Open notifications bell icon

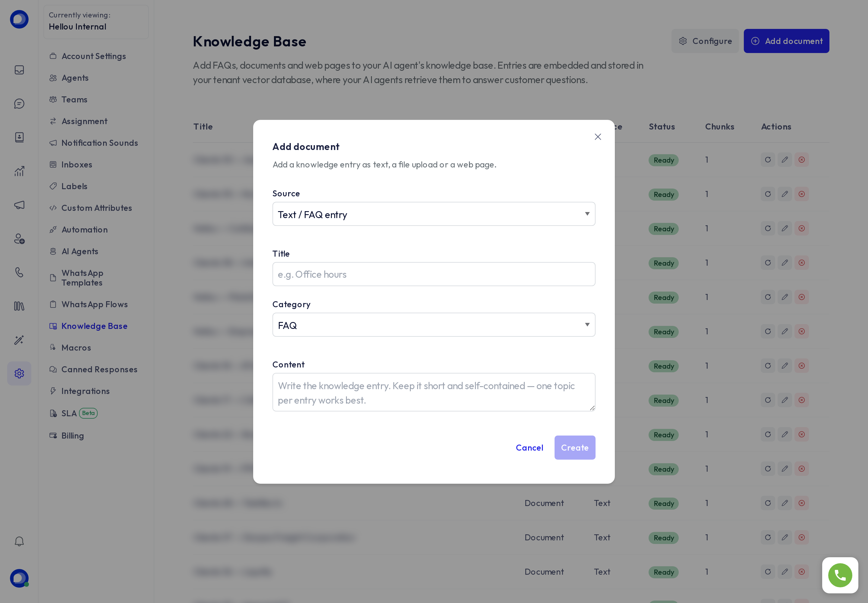[x=19, y=542]
